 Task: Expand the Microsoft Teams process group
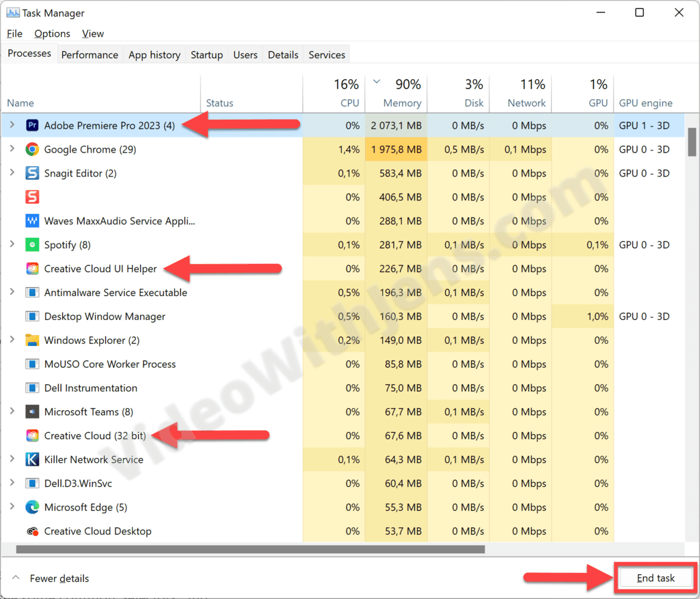tap(12, 412)
